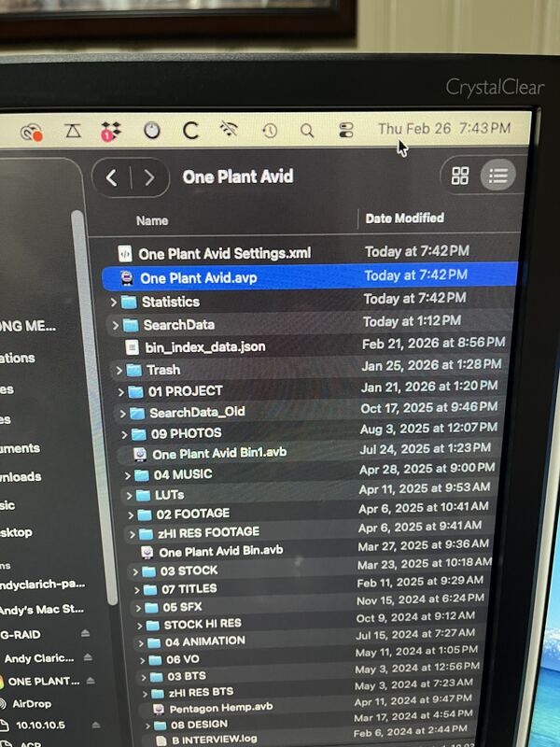Viewport: 560px width, 747px height.
Task: Switch Finder to icon view
Action: tap(460, 176)
